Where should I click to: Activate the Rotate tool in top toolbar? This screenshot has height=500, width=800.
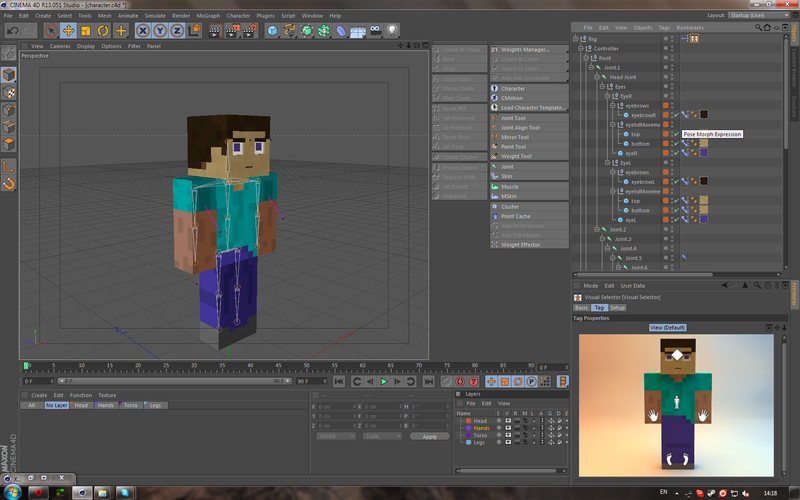point(103,31)
